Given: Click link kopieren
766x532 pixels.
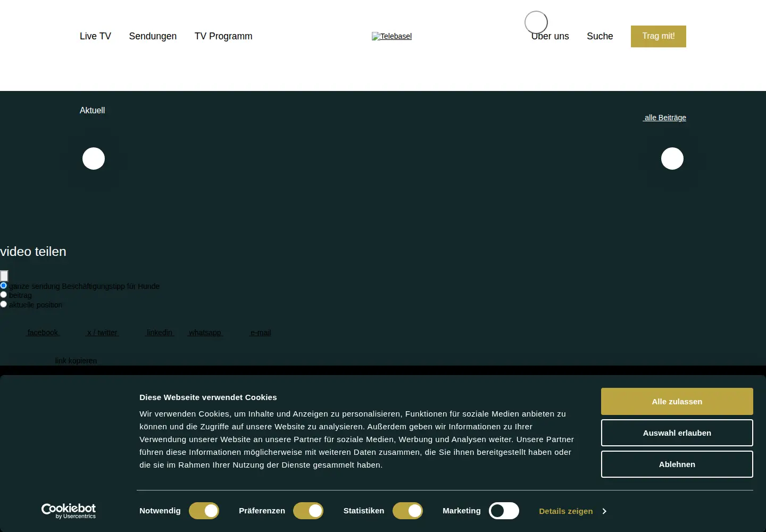Looking at the screenshot, I should tap(76, 361).
